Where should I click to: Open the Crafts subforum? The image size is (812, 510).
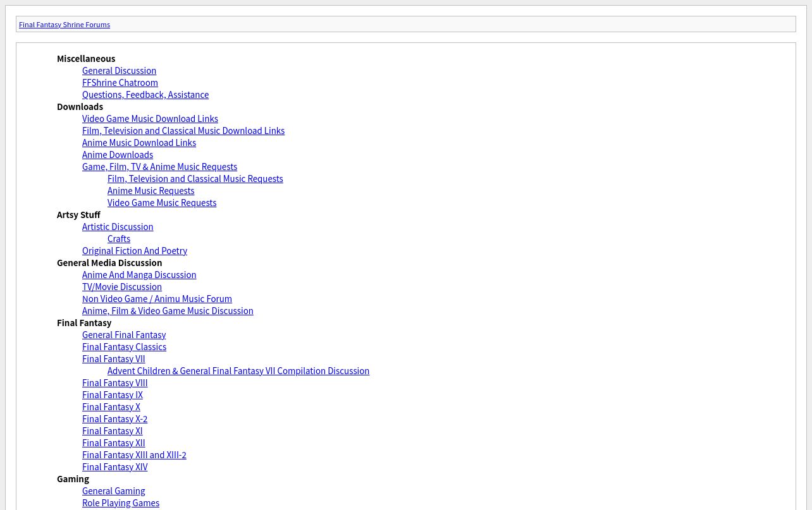(x=119, y=239)
